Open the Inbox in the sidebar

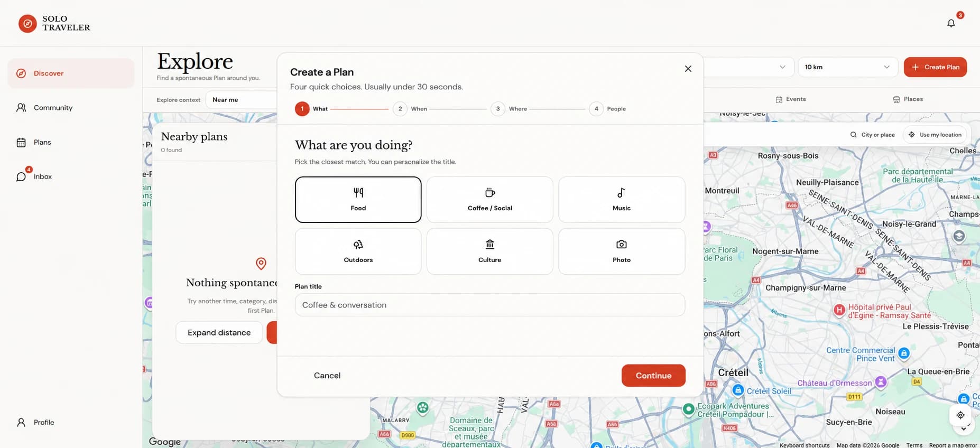click(71, 176)
